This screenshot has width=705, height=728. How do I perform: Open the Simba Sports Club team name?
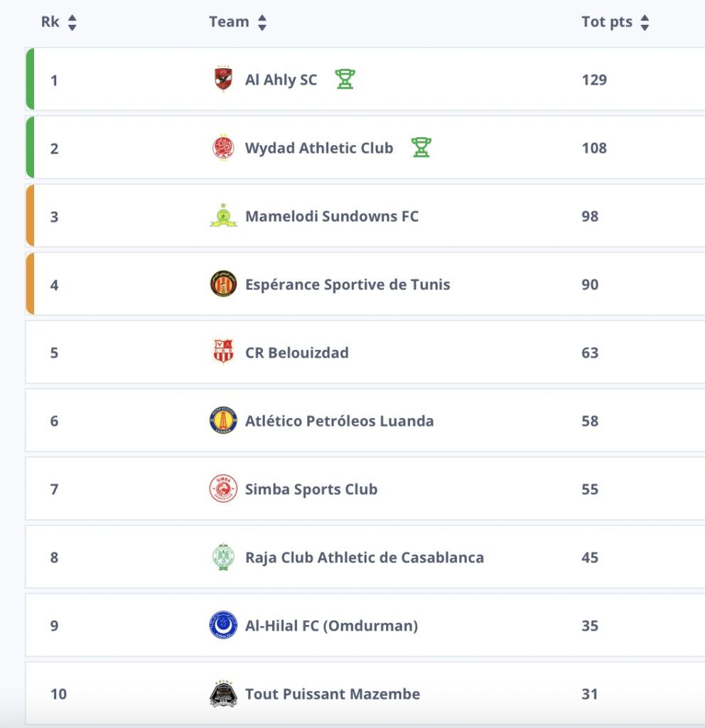(x=311, y=489)
